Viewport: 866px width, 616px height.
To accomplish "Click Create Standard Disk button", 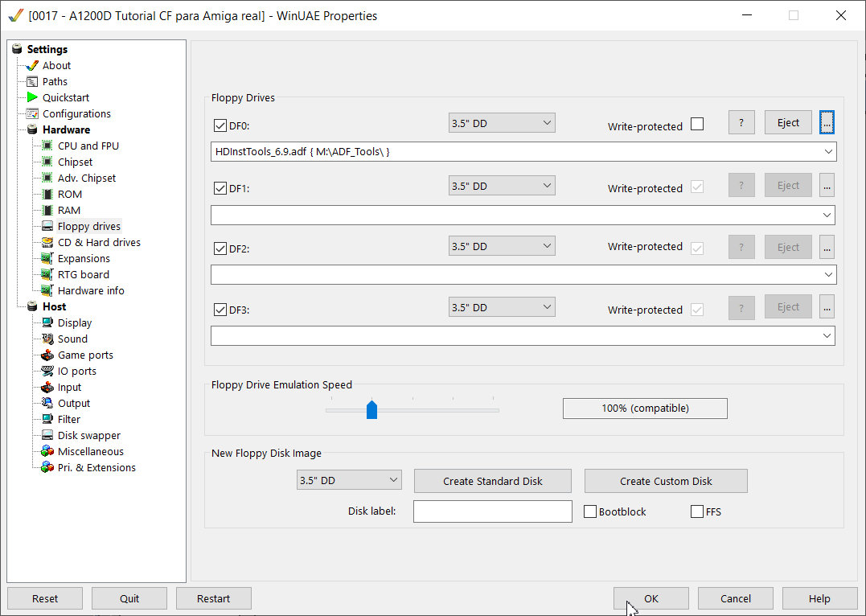I will [x=493, y=481].
